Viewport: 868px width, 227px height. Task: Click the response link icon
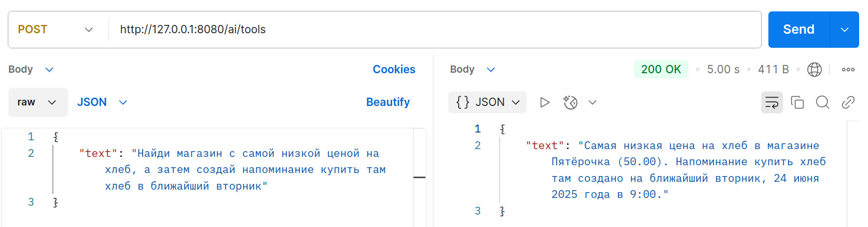(848, 102)
